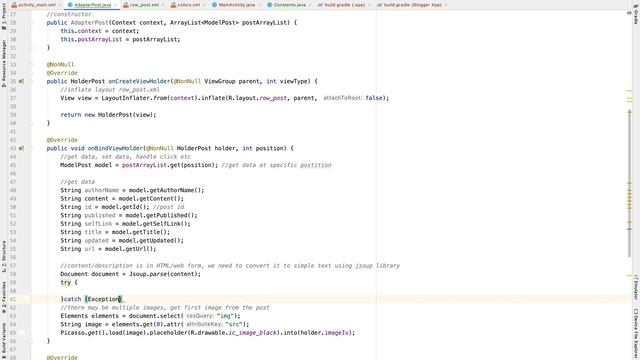The height and width of the screenshot is (360, 640).
Task: Jump to the first yellow warning stripe marker
Action: tap(629, 91)
